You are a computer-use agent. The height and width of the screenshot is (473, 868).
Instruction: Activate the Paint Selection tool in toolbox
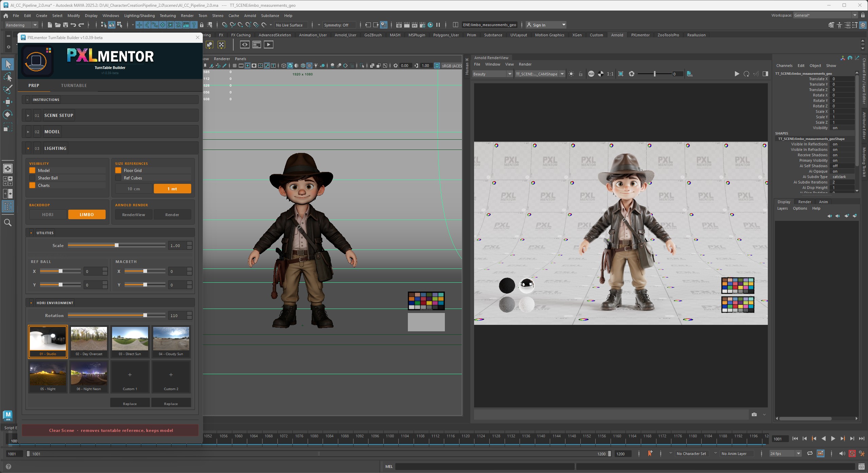point(8,89)
